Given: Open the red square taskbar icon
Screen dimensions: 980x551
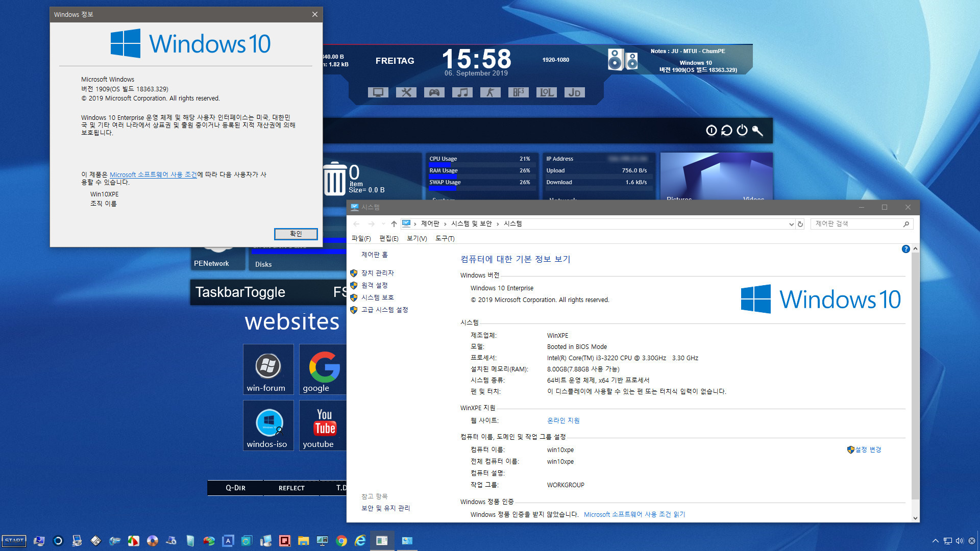Looking at the screenshot, I should coord(285,541).
